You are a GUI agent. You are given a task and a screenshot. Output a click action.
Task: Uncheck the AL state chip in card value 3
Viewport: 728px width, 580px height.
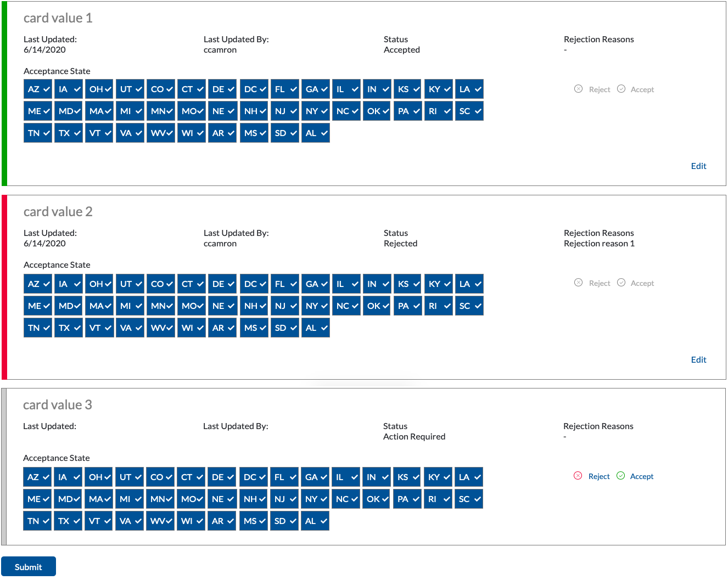315,521
